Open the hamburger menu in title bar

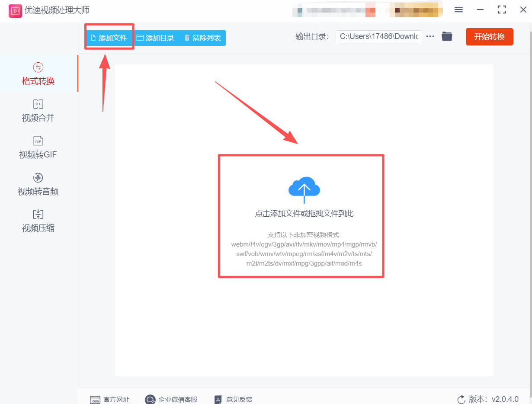[459, 10]
